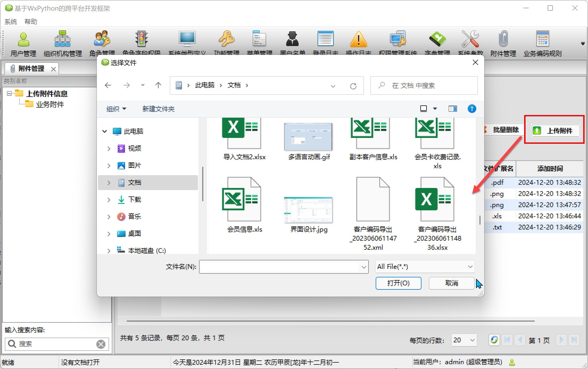
Task: Click up-arrow to go to parent folder
Action: tap(158, 85)
